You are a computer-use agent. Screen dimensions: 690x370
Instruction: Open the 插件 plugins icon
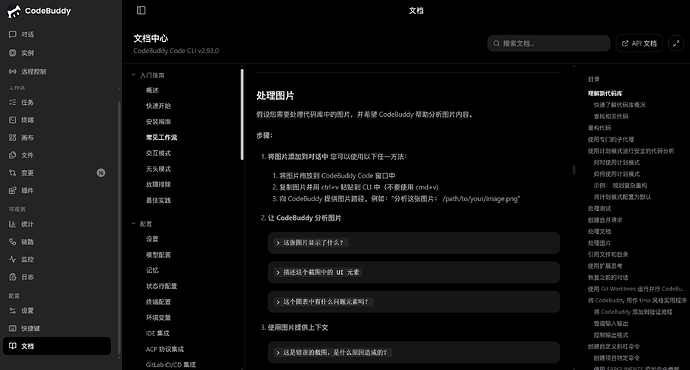click(x=12, y=190)
